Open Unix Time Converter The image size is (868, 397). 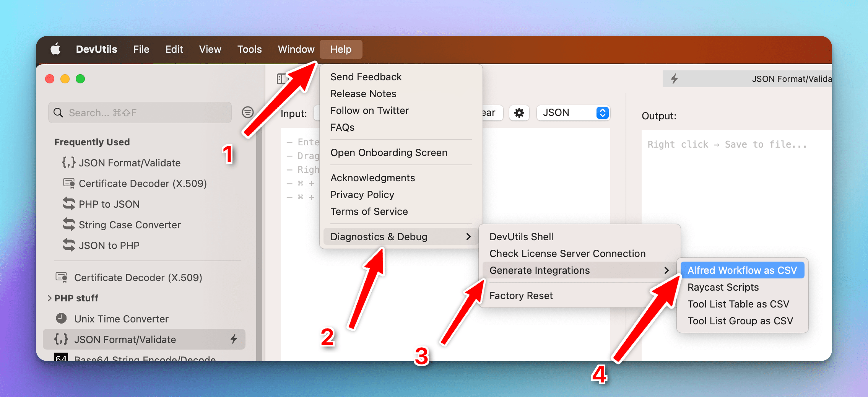click(121, 319)
